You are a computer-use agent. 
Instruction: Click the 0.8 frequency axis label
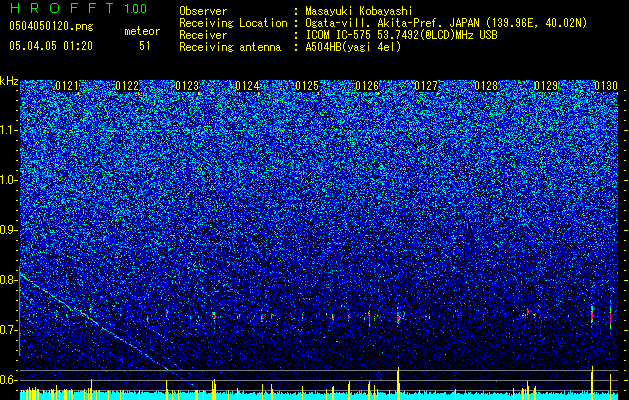pos(8,280)
